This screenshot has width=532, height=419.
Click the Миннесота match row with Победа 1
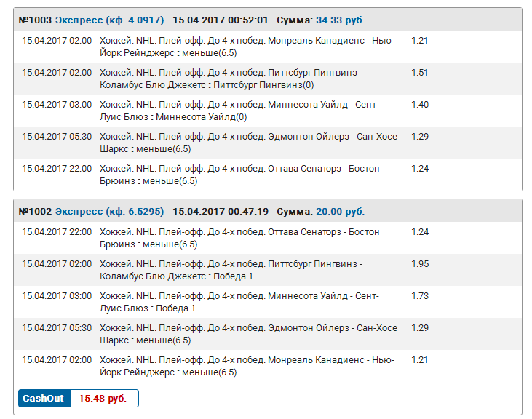click(x=247, y=302)
